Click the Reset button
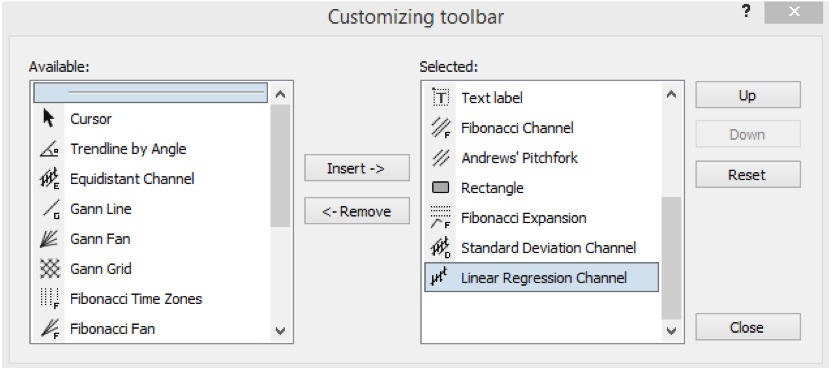Screen dimensions: 829x368 coord(748,174)
